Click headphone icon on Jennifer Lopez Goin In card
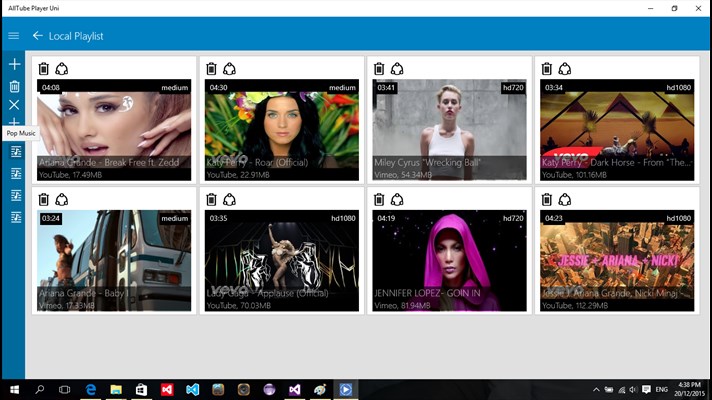This screenshot has width=712, height=400. [397, 199]
